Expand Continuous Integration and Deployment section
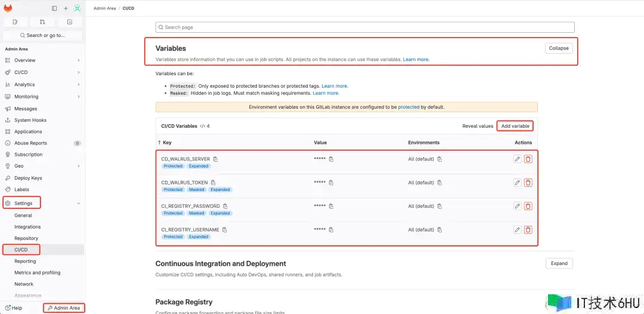The image size is (644, 314). [559, 263]
